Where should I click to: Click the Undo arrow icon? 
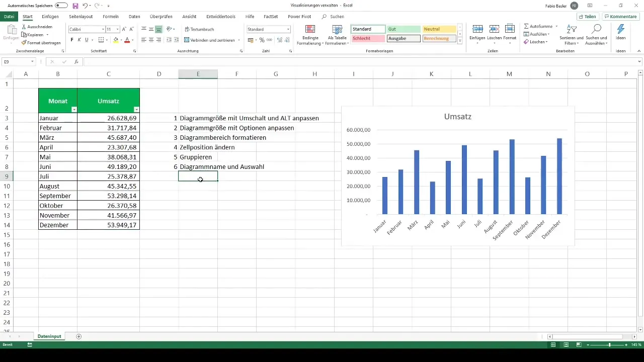click(85, 6)
